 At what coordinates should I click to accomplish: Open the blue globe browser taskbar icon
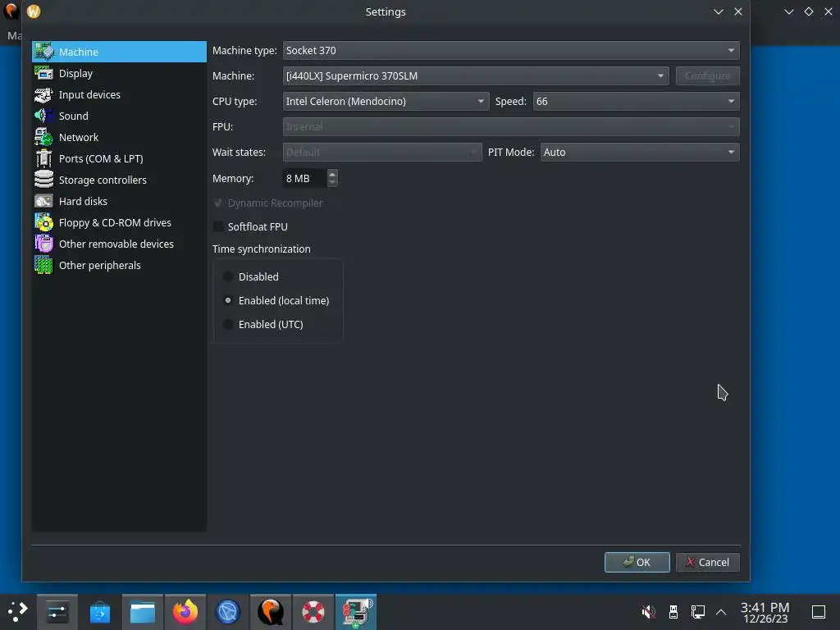tap(228, 612)
